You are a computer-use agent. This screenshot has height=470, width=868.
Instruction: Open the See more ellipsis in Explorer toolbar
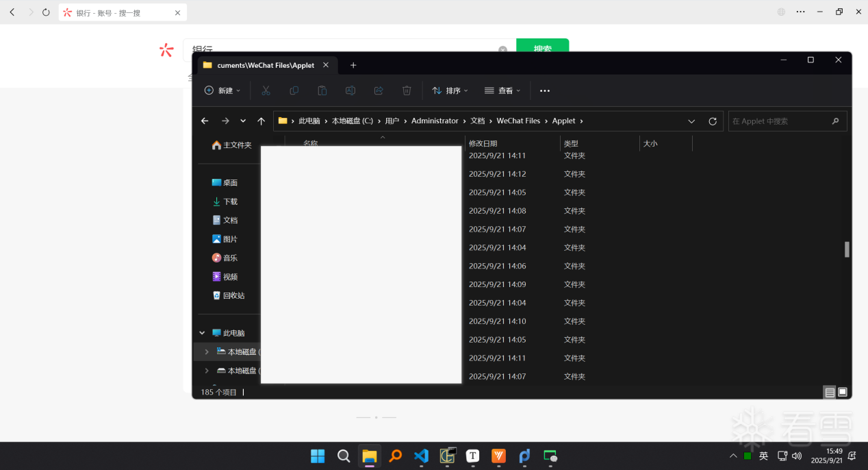click(x=545, y=90)
